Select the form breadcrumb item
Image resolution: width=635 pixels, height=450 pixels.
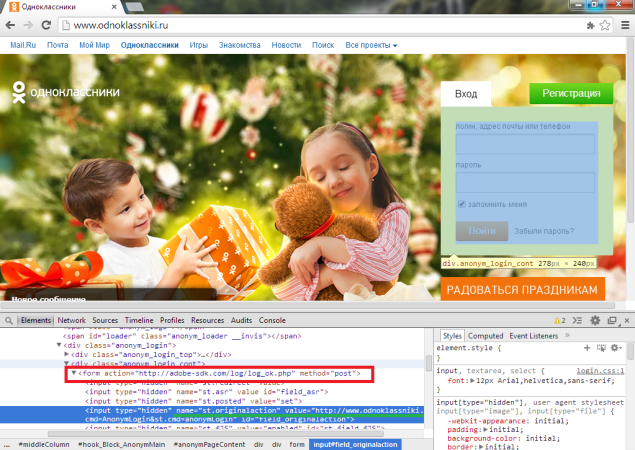pos(297,444)
